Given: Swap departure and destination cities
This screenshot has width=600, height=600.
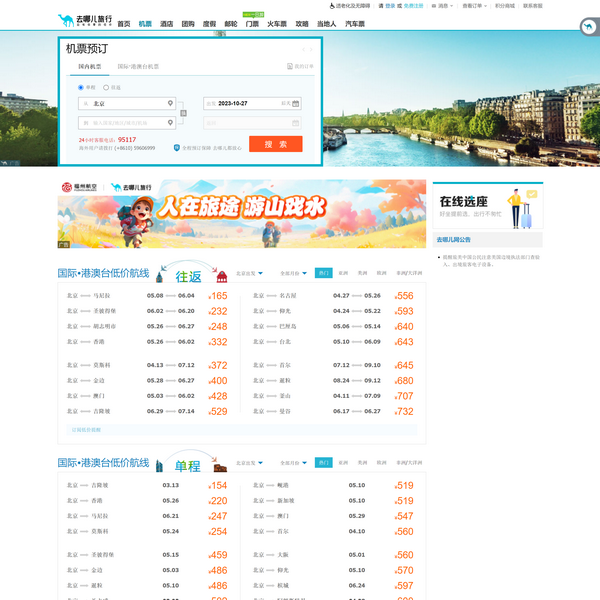Looking at the screenshot, I should coord(183,113).
